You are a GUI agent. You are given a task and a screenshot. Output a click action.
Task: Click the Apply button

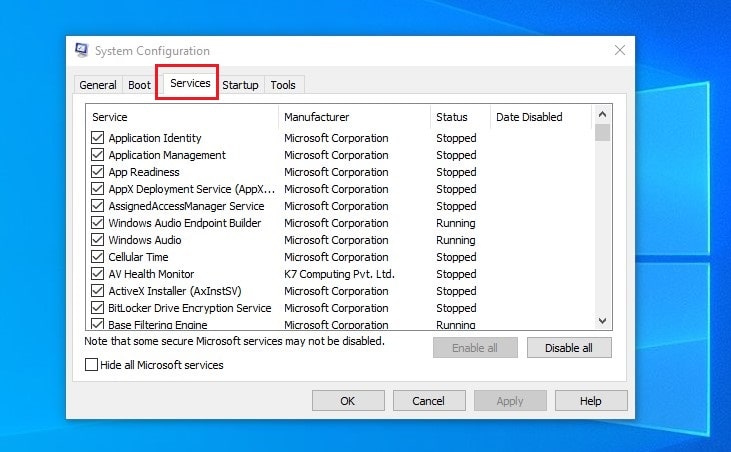(510, 401)
